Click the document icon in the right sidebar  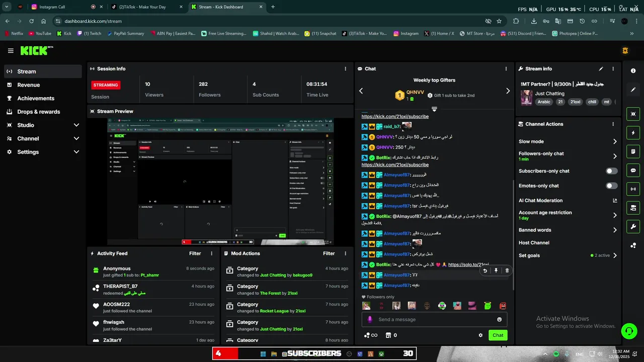633,151
